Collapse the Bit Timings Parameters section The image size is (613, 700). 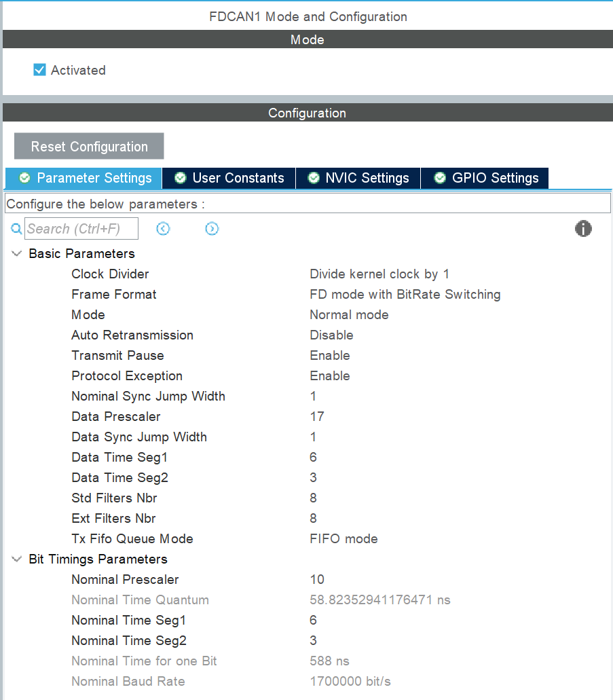click(16, 559)
